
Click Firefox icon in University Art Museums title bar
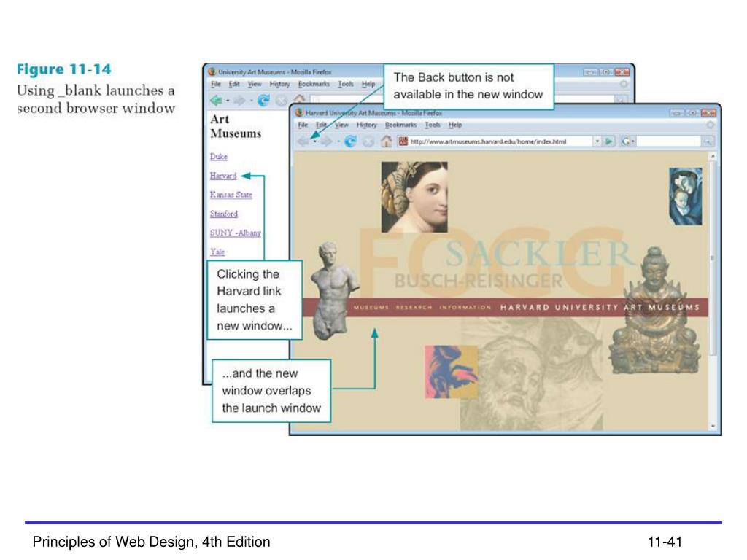pos(212,72)
